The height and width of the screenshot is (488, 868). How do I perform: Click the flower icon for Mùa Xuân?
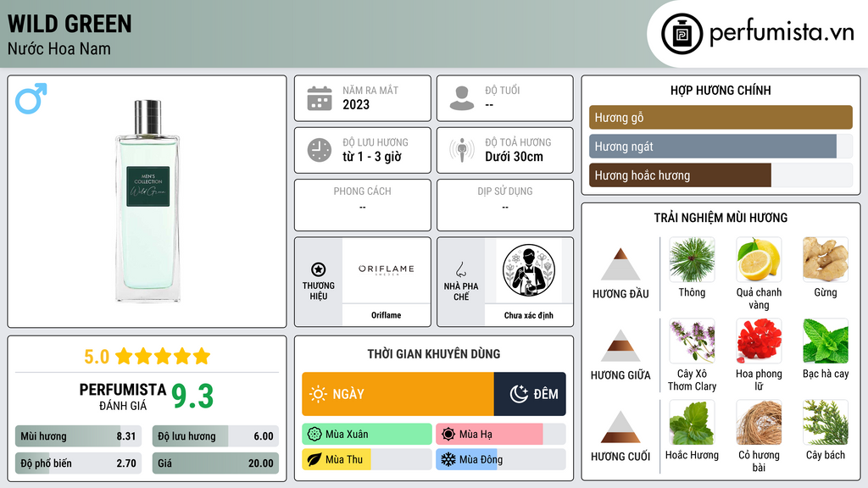point(314,435)
